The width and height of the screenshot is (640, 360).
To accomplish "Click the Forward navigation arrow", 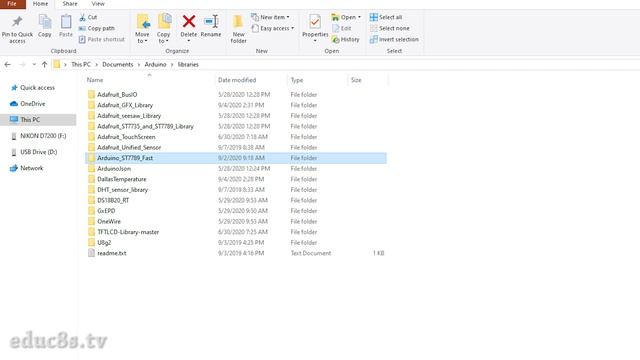I will pos(22,64).
